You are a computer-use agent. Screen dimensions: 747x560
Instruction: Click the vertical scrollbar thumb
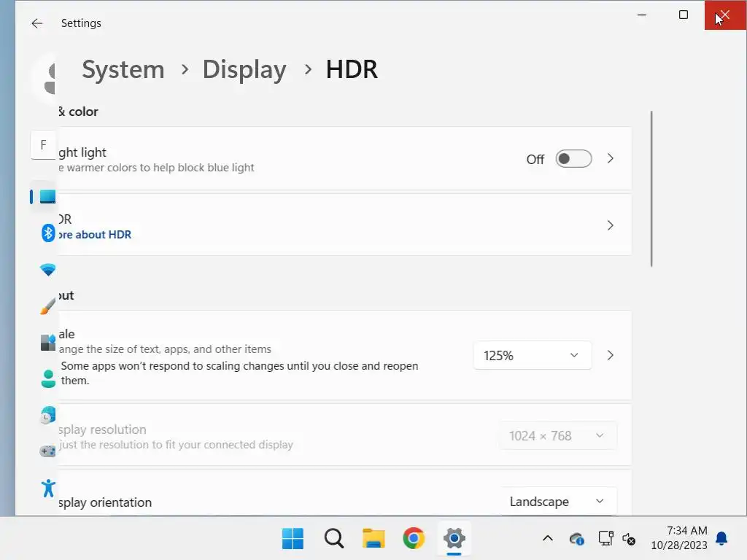pos(651,189)
